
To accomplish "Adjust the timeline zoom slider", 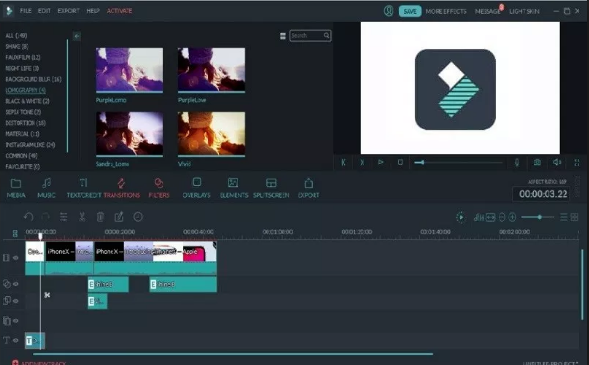I will click(537, 217).
